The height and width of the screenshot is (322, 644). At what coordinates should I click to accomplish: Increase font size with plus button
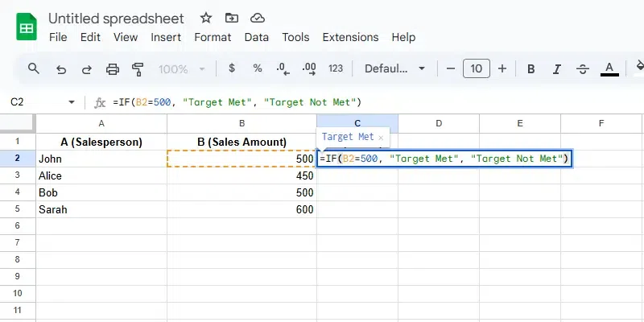(x=502, y=68)
